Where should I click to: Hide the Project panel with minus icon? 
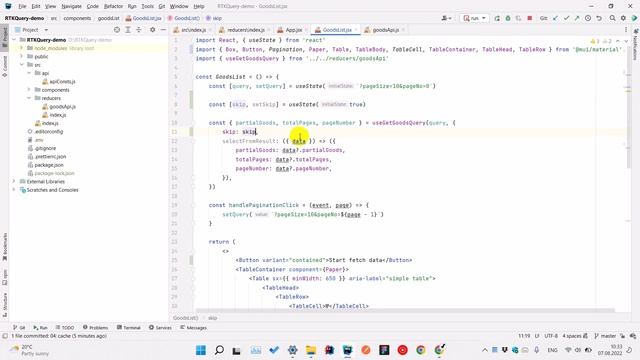pos(163,30)
